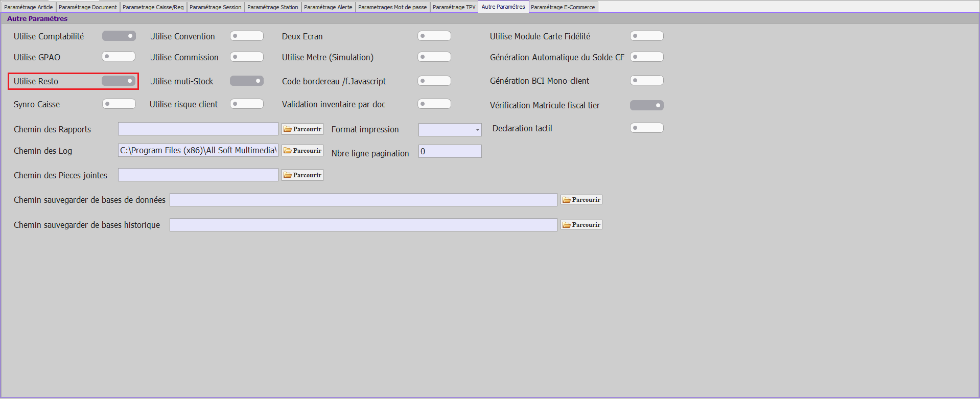Toggle the Utilise Metre (Simulation) switch

434,57
